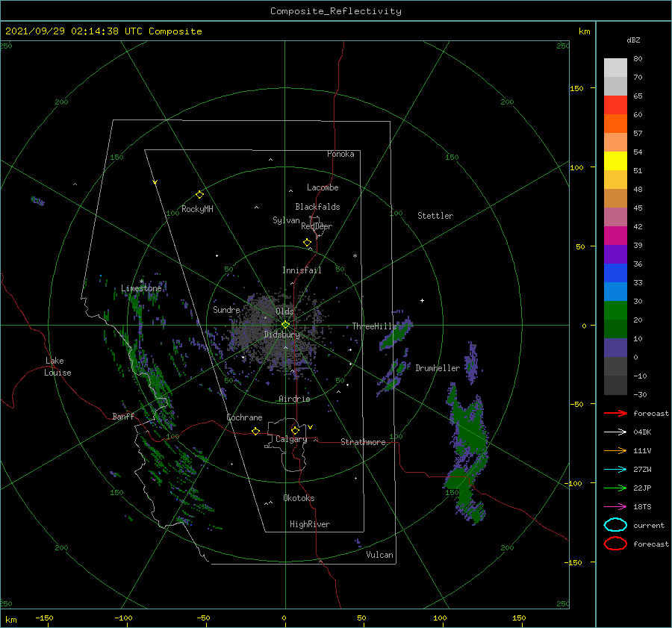Select the green 30 dBZ color swatch
The height and width of the screenshot is (628, 672).
615,310
